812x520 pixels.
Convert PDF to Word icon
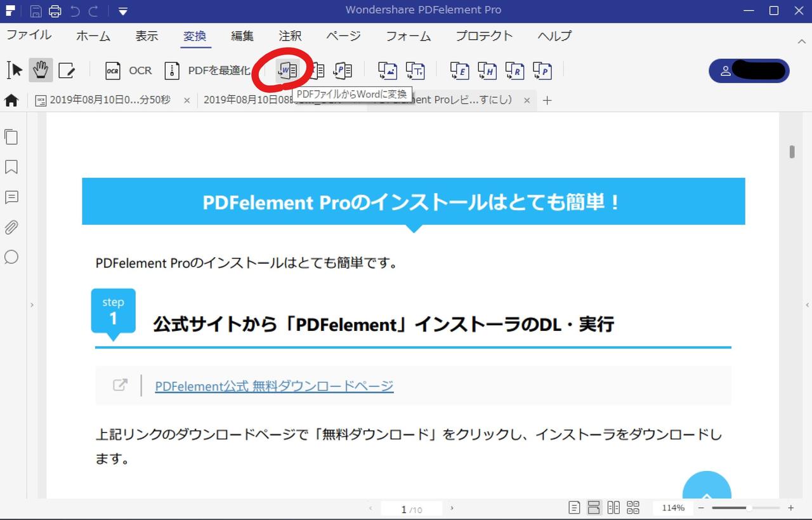[x=287, y=70]
